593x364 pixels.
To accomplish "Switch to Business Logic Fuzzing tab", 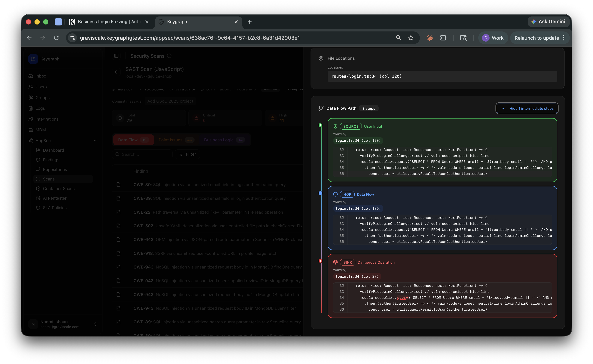I will coord(109,22).
